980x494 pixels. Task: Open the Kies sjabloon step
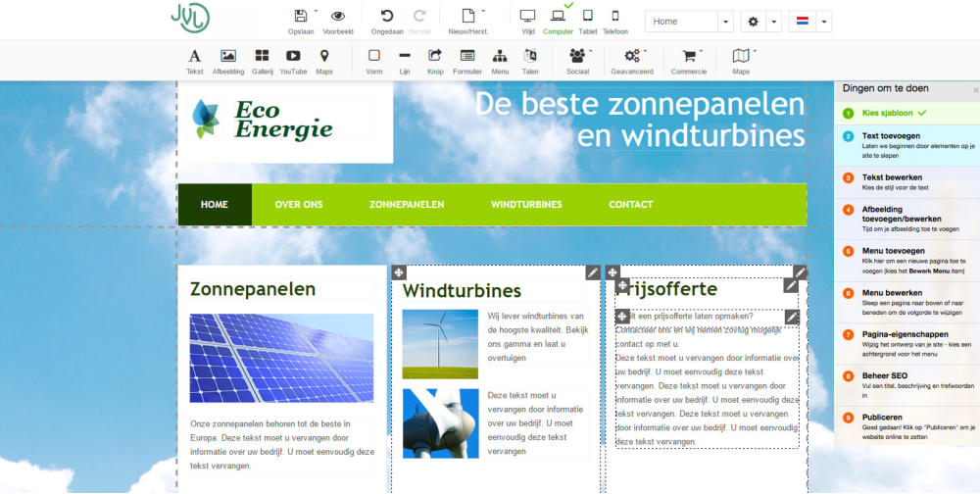pyautogui.click(x=906, y=113)
